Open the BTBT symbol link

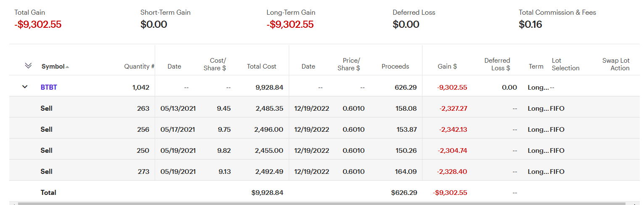(49, 88)
